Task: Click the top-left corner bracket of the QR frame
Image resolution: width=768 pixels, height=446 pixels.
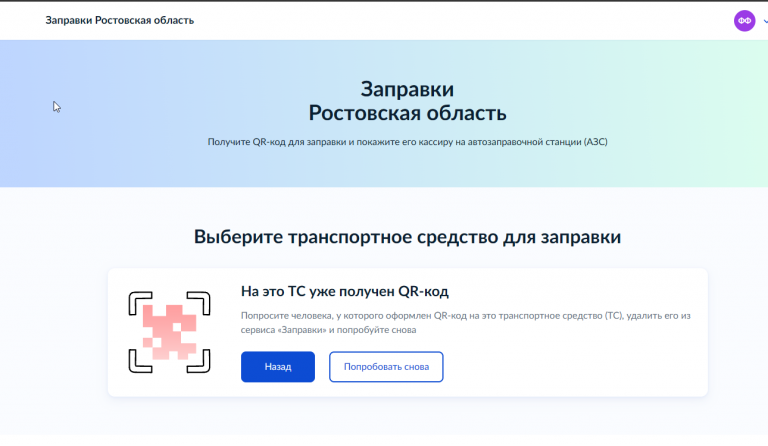Action: click(140, 303)
